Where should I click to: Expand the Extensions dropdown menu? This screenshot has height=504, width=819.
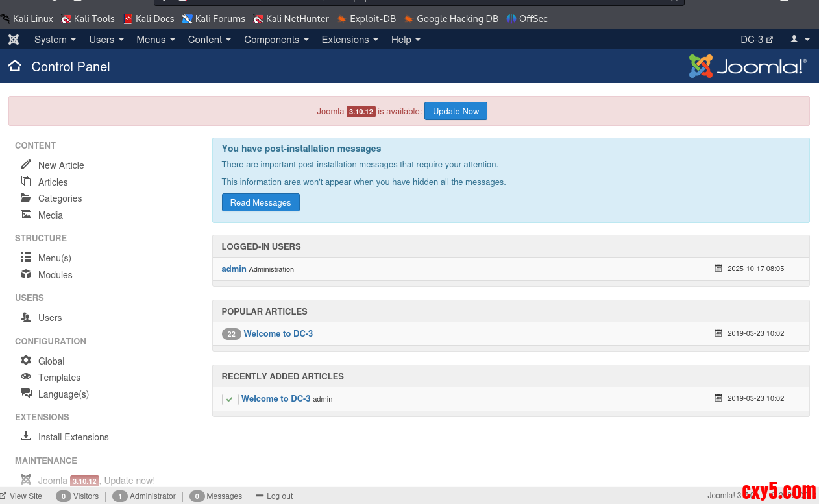point(349,40)
